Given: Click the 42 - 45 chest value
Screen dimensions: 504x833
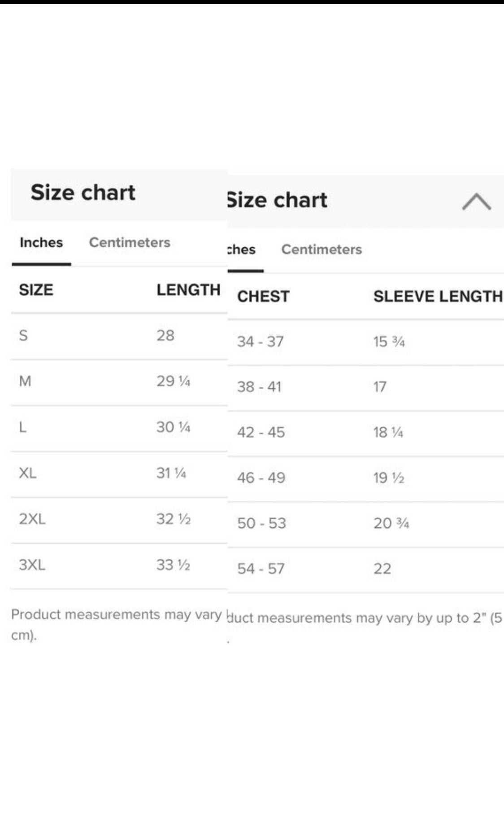Looking at the screenshot, I should [261, 432].
